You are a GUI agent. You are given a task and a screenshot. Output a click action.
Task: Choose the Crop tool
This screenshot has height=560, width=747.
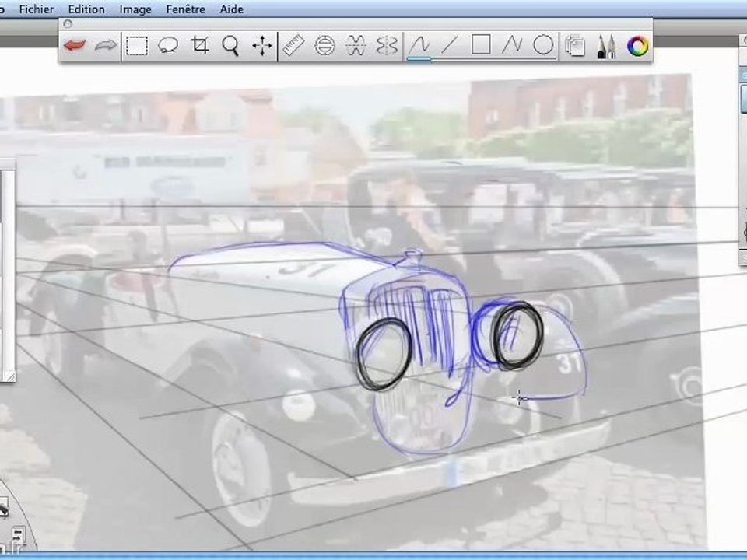pos(200,45)
